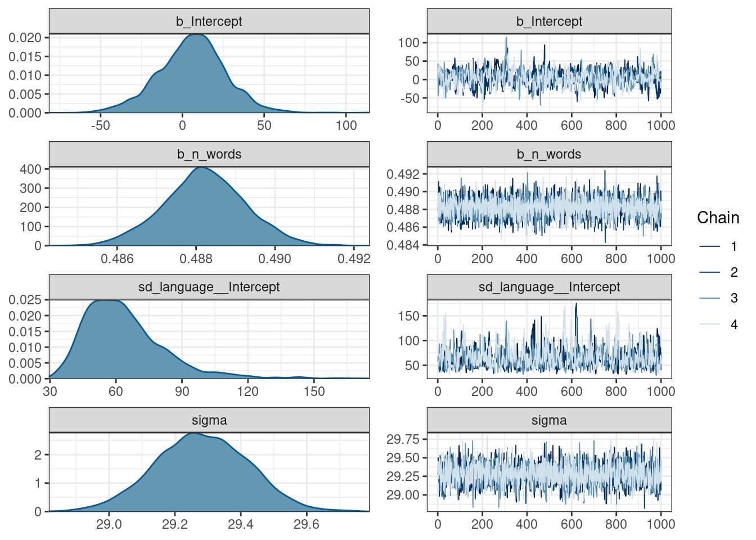Click the "Chain" legend title
Image resolution: width=756 pixels, height=540 pixels.
click(718, 218)
